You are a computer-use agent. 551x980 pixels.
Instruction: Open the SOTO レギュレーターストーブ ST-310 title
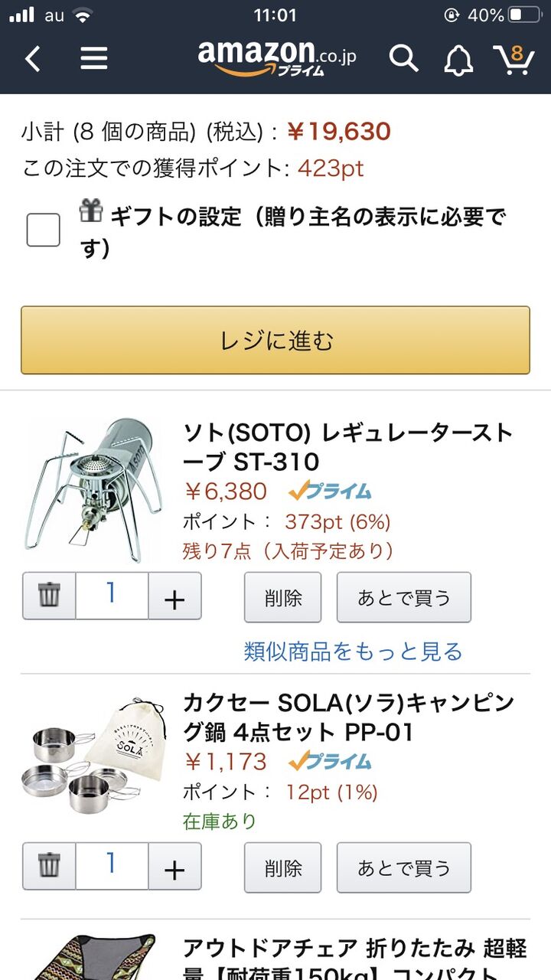[347, 448]
